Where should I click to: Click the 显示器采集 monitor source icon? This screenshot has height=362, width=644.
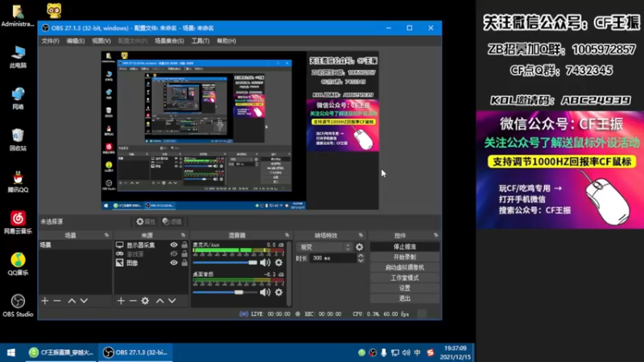(x=119, y=245)
